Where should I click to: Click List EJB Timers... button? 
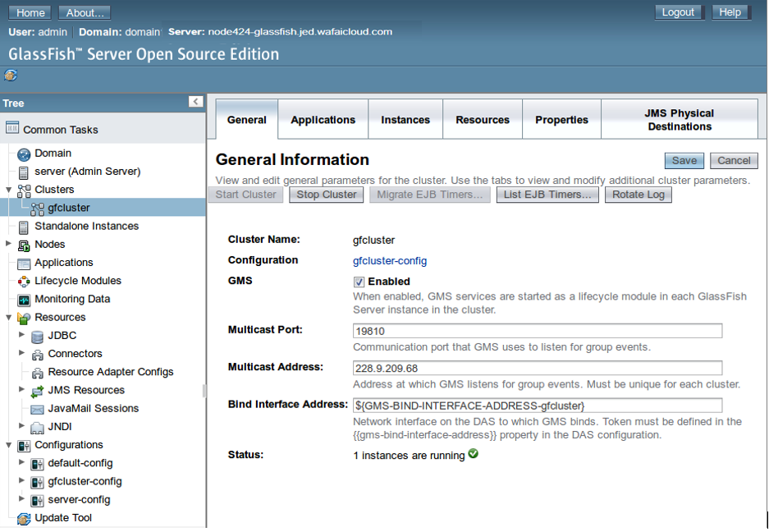coord(547,195)
